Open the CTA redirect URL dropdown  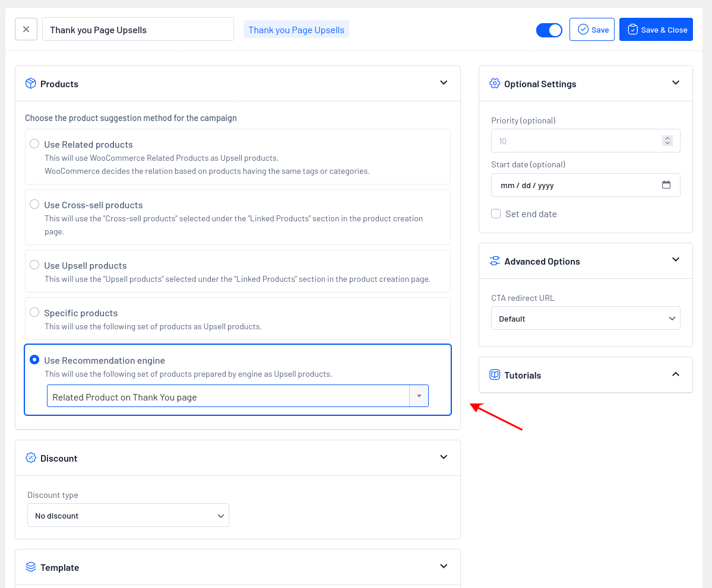click(586, 319)
